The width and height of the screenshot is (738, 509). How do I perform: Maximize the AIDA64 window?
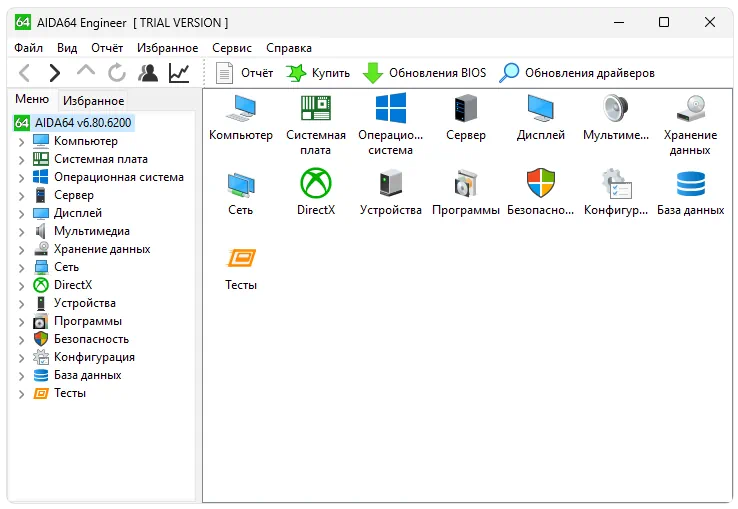tap(664, 22)
